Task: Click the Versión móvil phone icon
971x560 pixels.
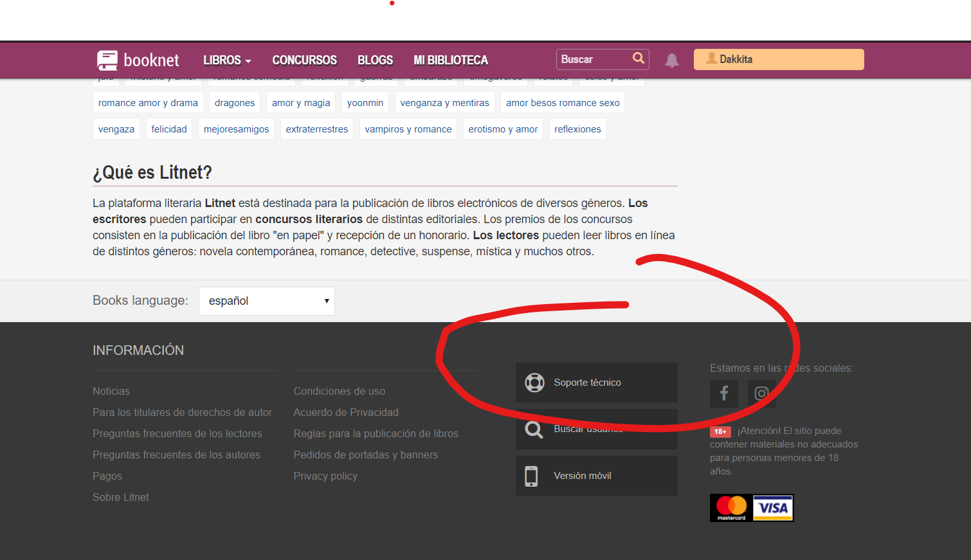Action: 531,476
